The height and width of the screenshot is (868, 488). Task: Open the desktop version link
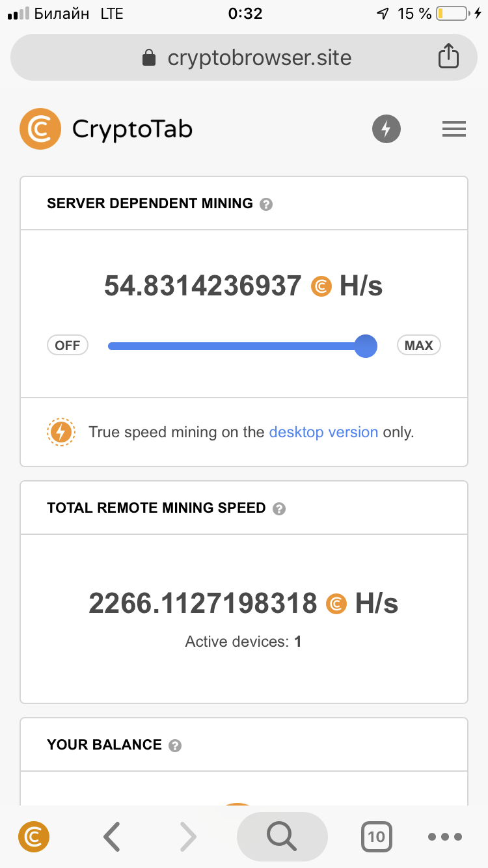pyautogui.click(x=323, y=432)
